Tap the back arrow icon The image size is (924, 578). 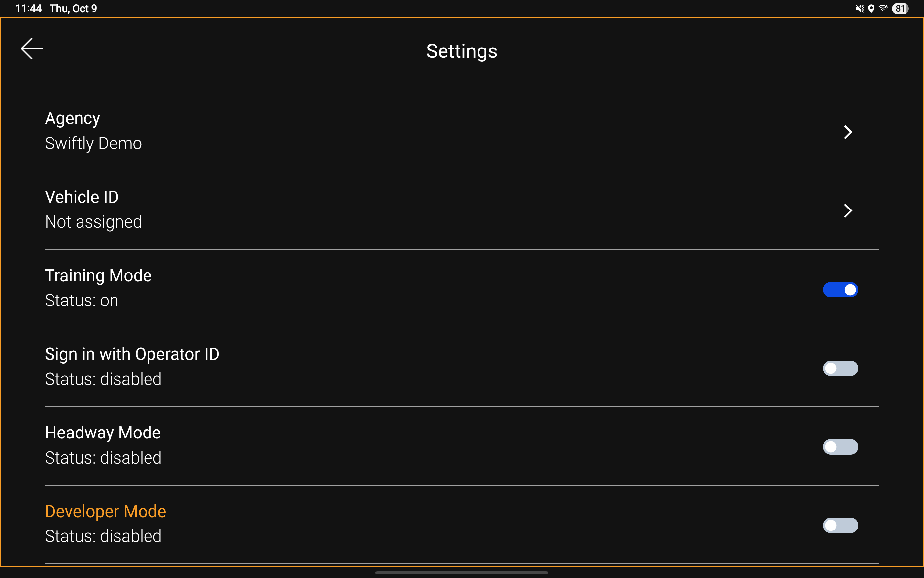(31, 48)
